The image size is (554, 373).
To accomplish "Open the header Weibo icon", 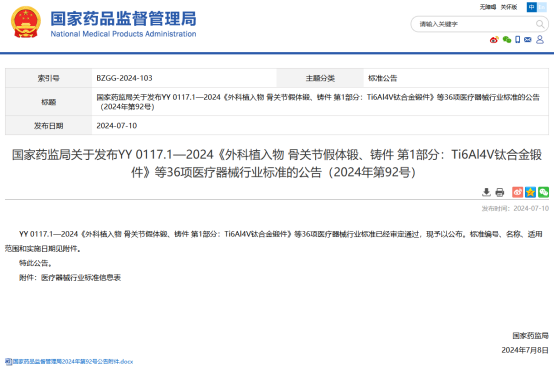I will 494,40.
